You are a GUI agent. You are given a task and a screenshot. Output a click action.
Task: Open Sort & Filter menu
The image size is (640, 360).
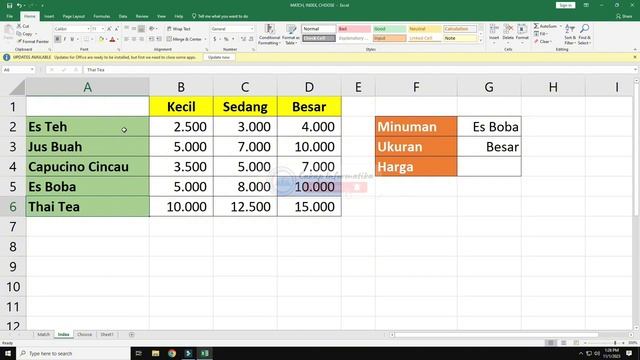pyautogui.click(x=570, y=34)
